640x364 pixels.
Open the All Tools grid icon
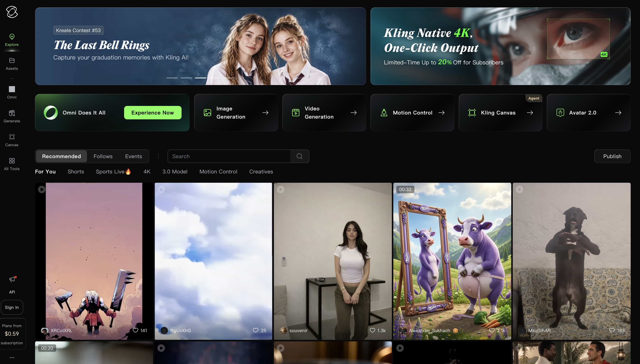click(x=12, y=161)
